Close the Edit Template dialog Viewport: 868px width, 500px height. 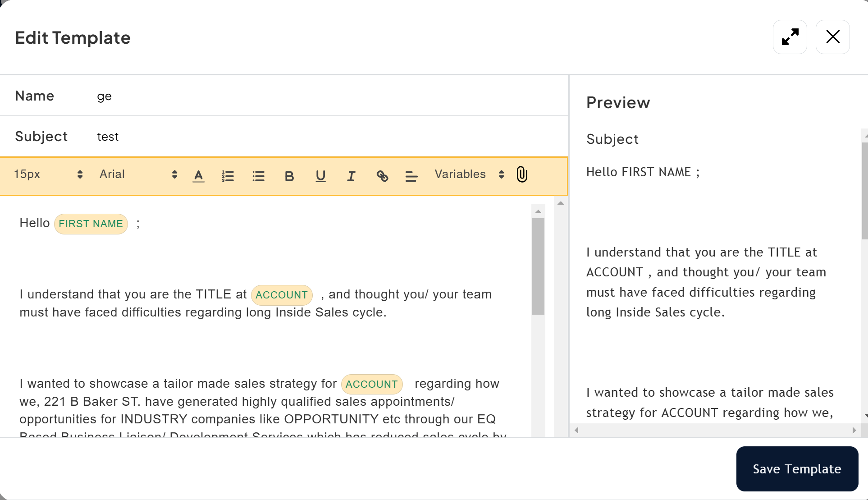pyautogui.click(x=832, y=37)
